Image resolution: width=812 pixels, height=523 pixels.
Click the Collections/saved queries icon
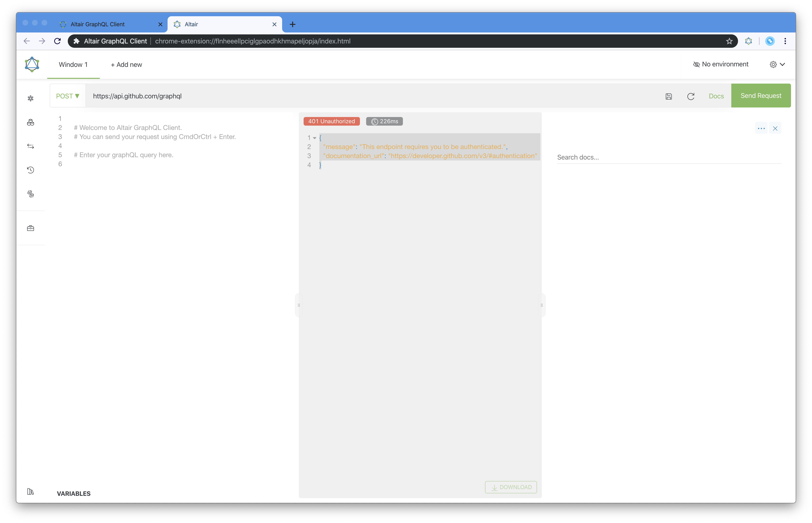coord(31,122)
